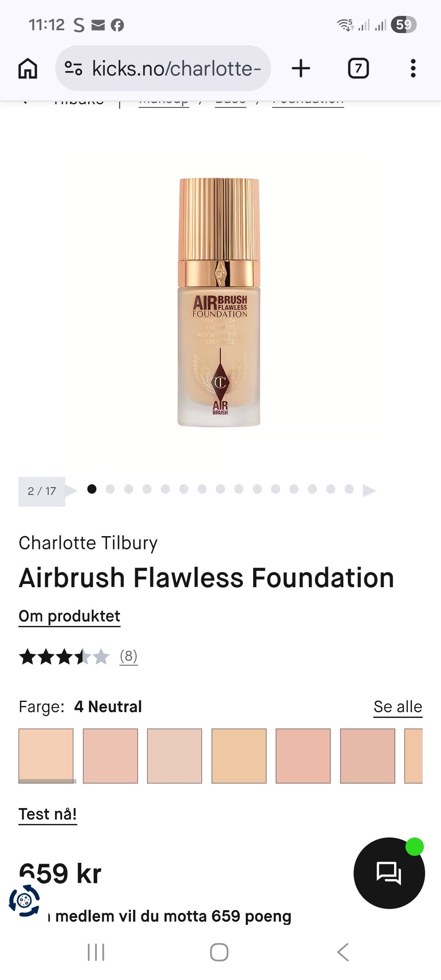Select the 4 Neutral color swatch

[x=46, y=756]
